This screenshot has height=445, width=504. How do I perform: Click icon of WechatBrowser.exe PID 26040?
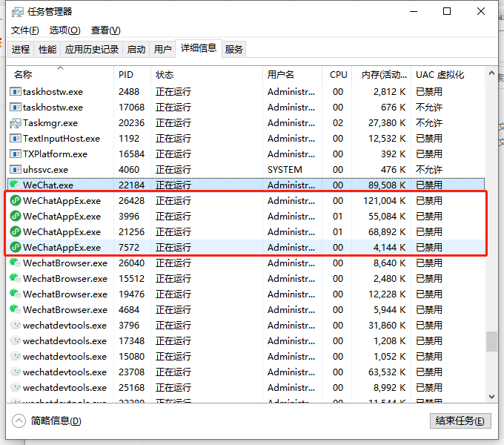point(15,263)
